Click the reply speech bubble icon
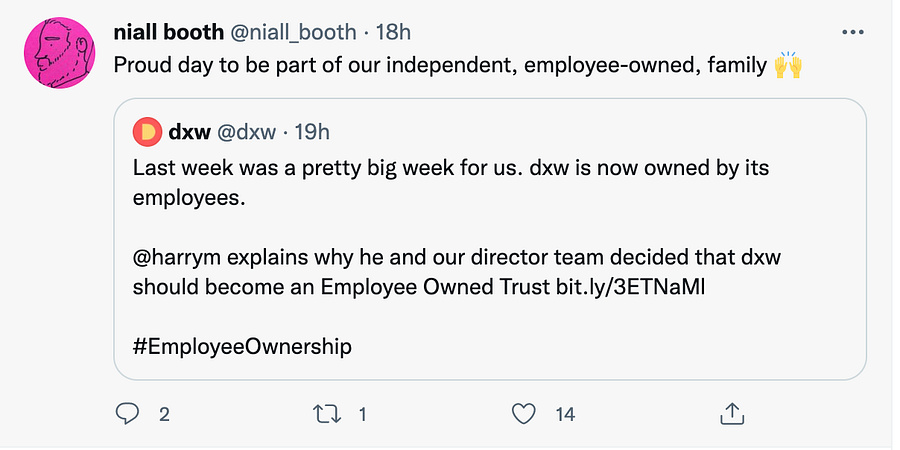Screen dimensions: 900x450 coord(125,414)
